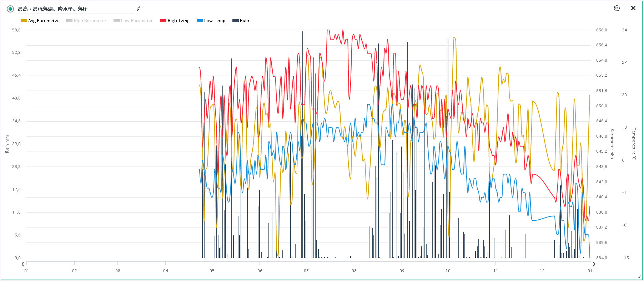Click the 858,0 barometer axis value
Image resolution: width=644 pixels, height=281 pixels.
(602, 30)
